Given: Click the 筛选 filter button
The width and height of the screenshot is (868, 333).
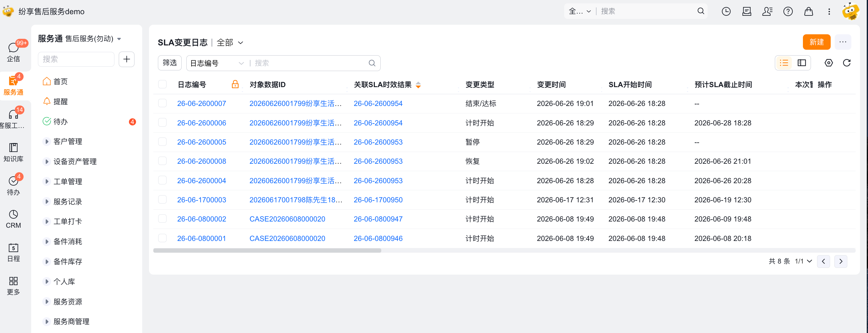Looking at the screenshot, I should pyautogui.click(x=169, y=63).
